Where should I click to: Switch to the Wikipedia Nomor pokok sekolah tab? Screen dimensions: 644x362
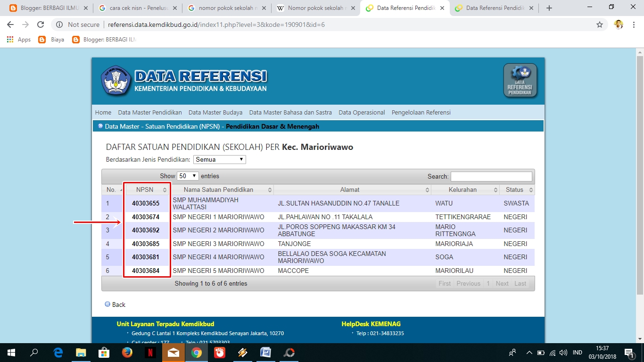(311, 8)
